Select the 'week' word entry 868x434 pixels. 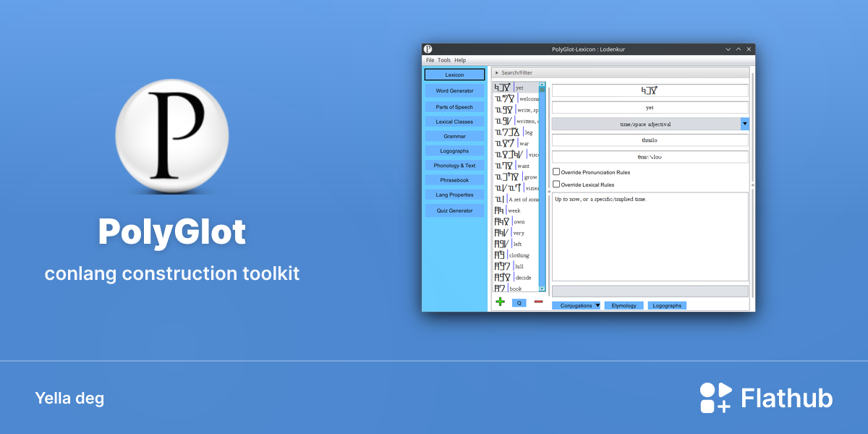[516, 210]
